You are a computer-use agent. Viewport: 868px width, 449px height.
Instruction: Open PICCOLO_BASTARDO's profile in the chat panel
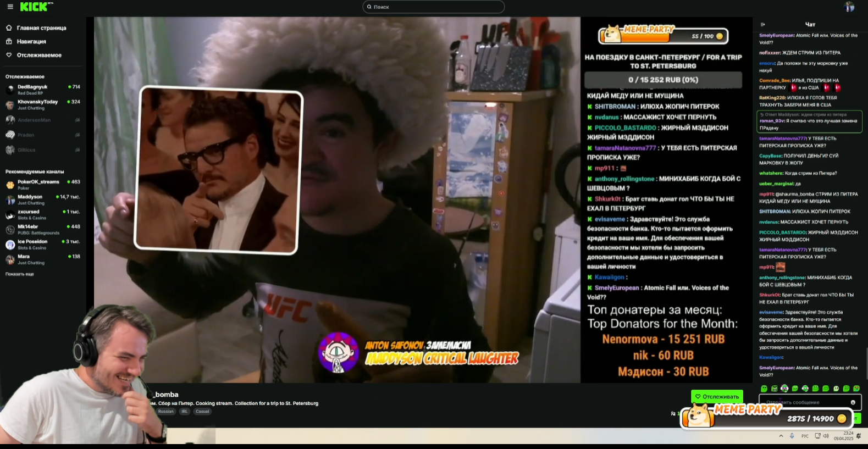click(x=782, y=232)
